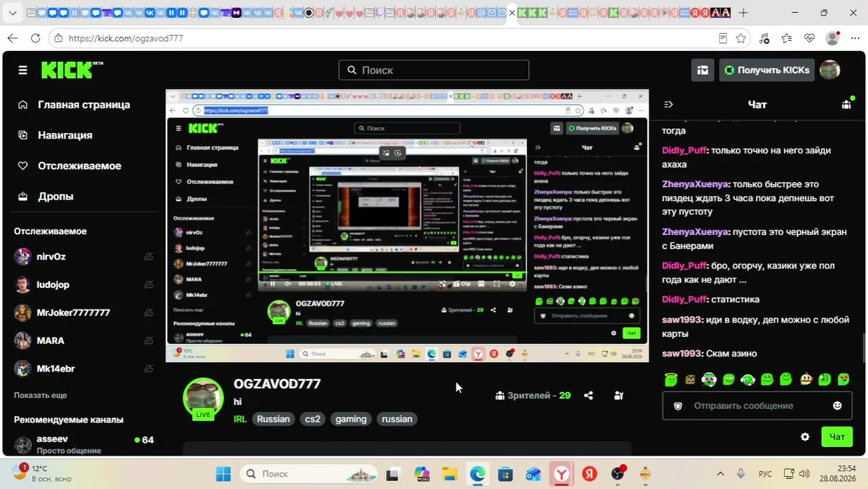Switch the РУС input language
Viewport: 868px width, 489px height.
click(x=765, y=473)
